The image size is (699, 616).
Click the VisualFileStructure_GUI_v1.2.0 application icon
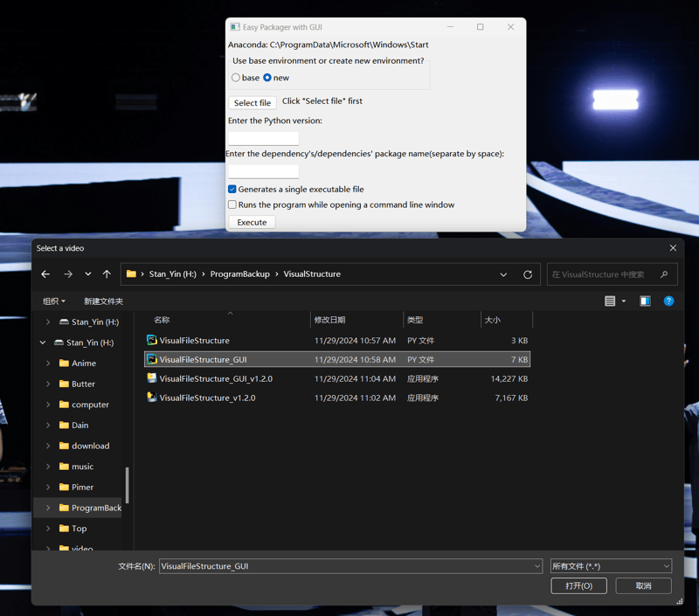point(152,378)
